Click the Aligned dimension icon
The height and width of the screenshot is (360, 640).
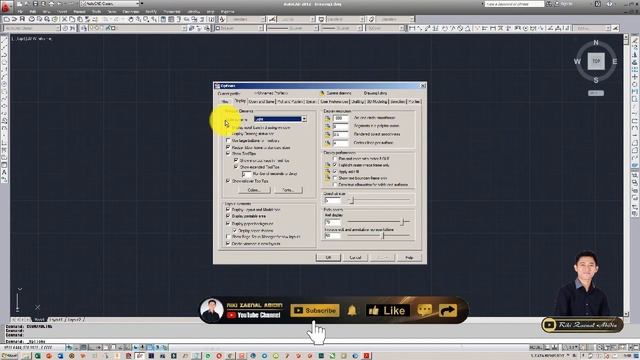click(x=420, y=28)
